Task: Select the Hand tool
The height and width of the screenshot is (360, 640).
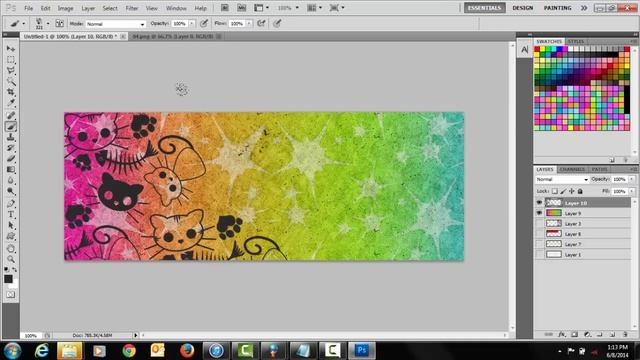Action: point(11,249)
